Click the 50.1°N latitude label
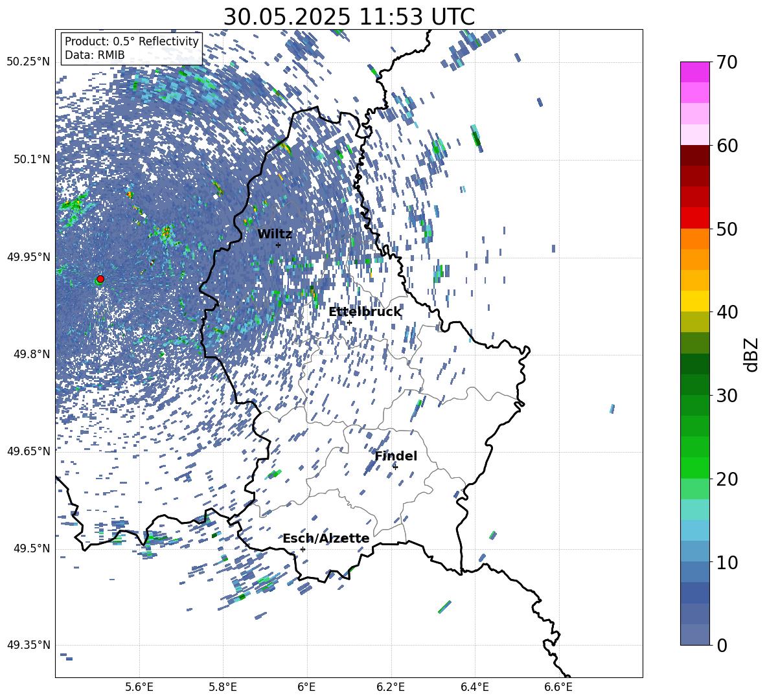 (32, 159)
